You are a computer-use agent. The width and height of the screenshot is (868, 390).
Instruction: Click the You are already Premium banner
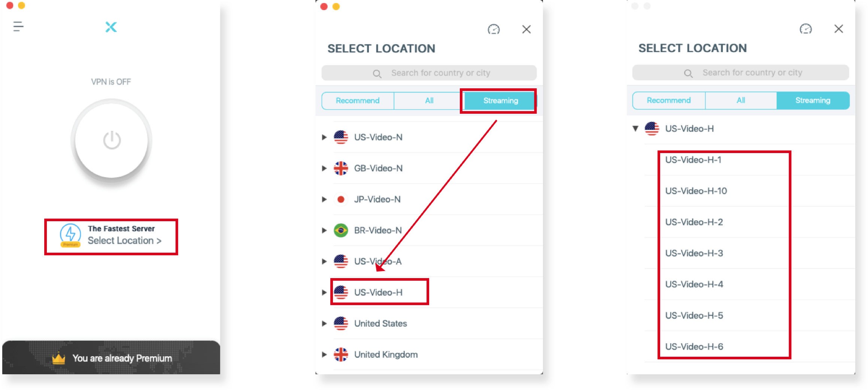click(111, 358)
